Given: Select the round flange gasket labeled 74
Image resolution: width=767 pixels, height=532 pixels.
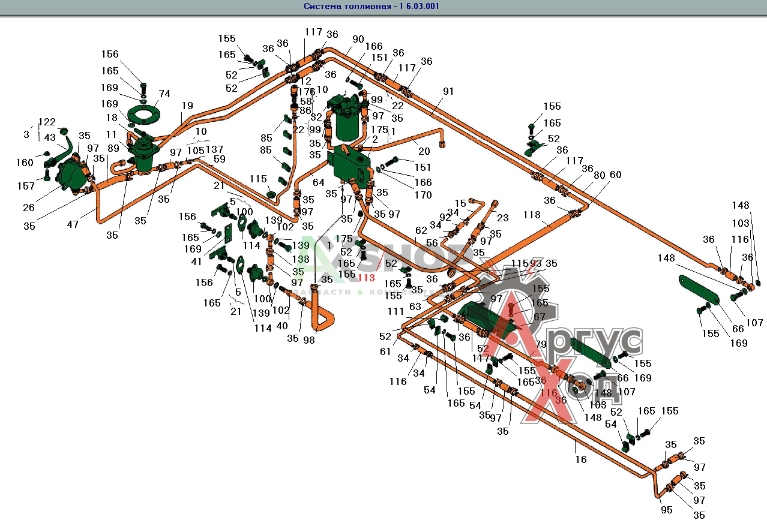Looking at the screenshot, I should [x=143, y=116].
